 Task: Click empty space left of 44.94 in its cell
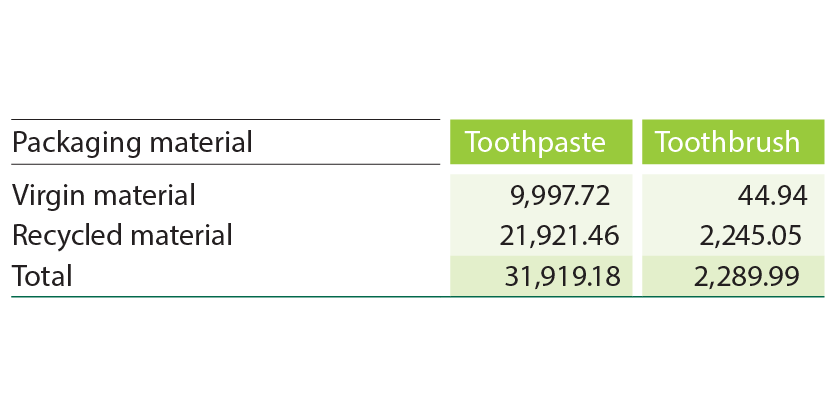690,195
